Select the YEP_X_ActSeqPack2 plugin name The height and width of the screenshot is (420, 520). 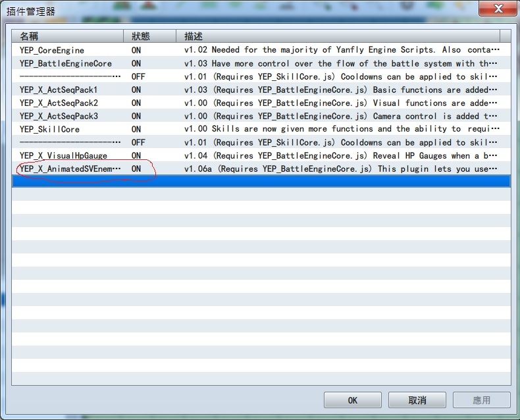click(x=59, y=103)
